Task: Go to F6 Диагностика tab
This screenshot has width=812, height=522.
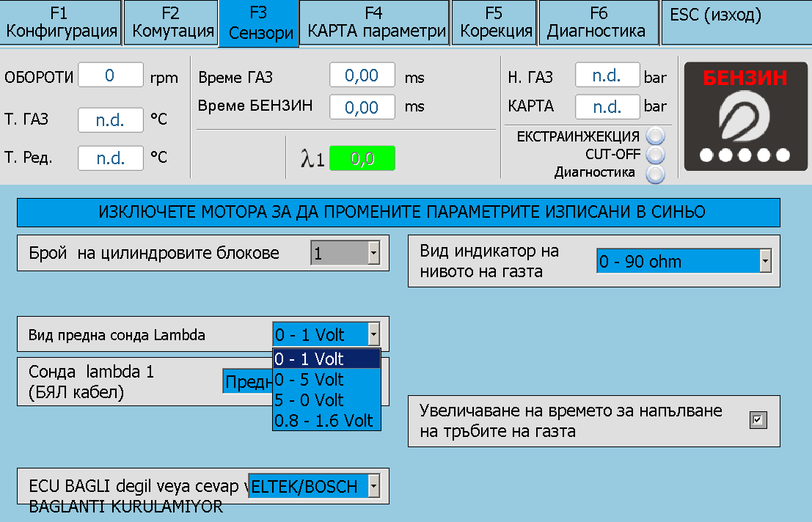Action: (x=598, y=23)
